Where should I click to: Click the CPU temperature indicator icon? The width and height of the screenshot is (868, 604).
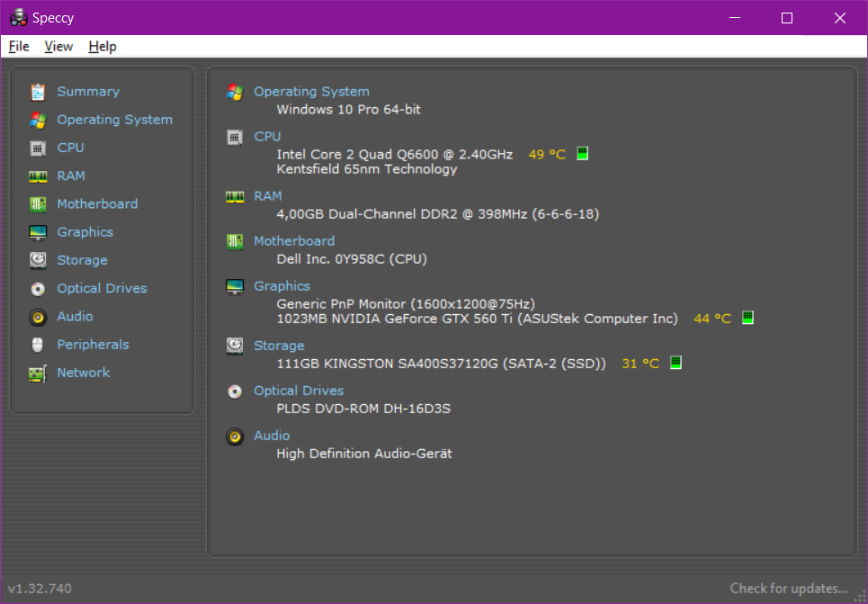(x=582, y=154)
